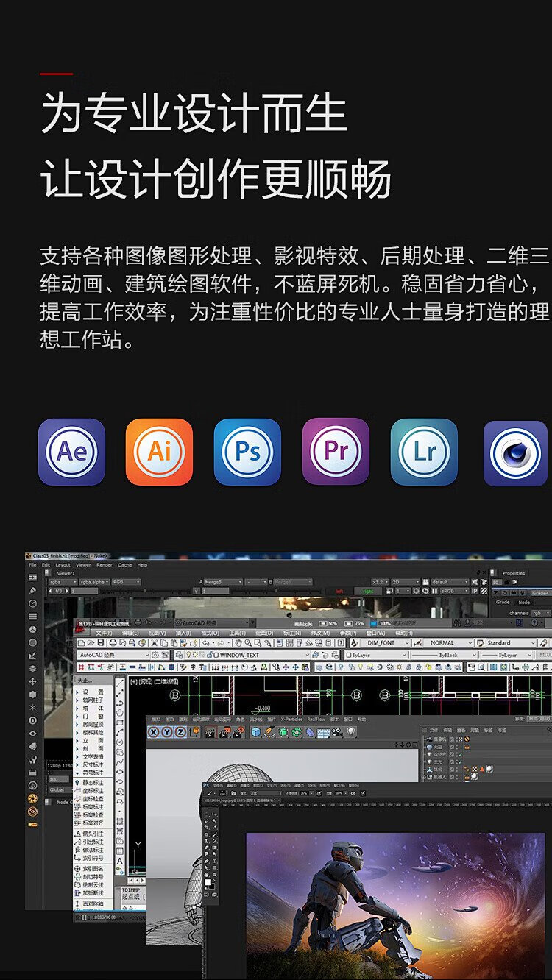Switch to the Node tab in Nuke Properties
This screenshot has width=552, height=980.
tap(524, 602)
